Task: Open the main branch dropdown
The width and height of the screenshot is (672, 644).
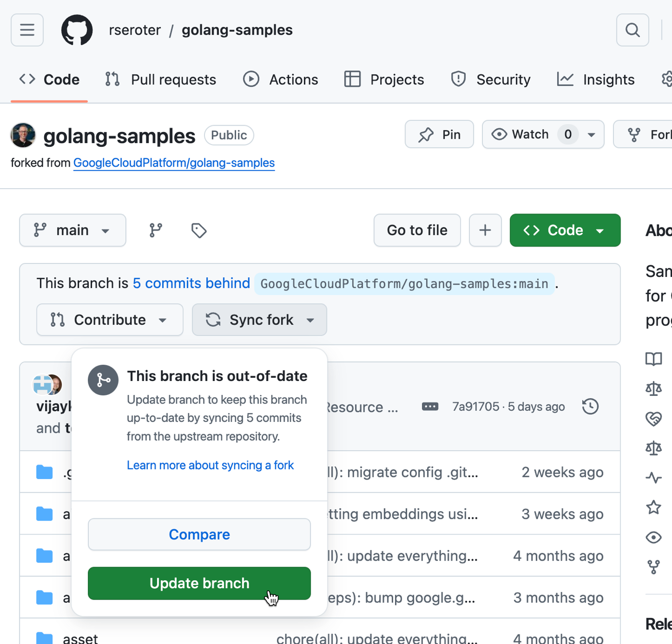Action: click(x=72, y=230)
